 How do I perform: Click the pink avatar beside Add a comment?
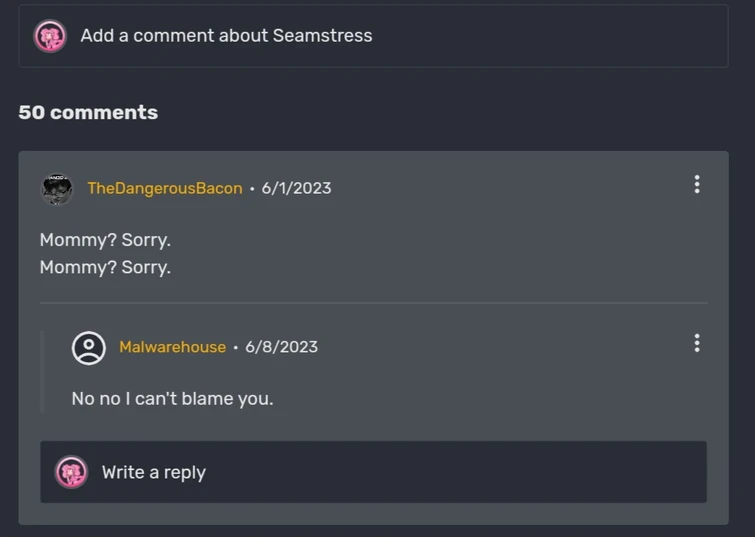50,36
